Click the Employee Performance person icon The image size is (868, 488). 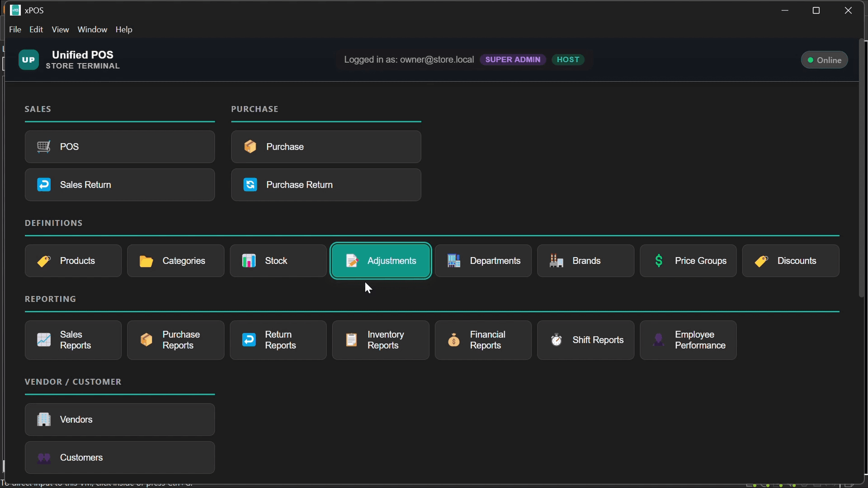659,340
